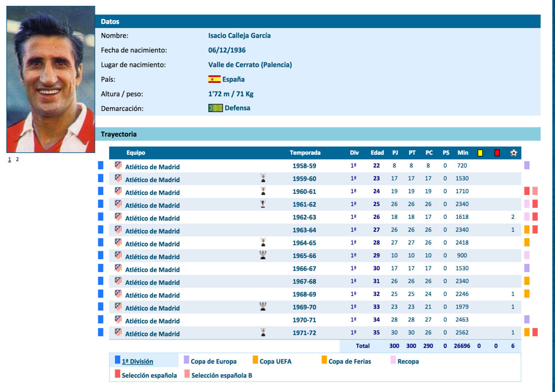Click the player portrait photo
The height and width of the screenshot is (392, 555).
[x=51, y=79]
